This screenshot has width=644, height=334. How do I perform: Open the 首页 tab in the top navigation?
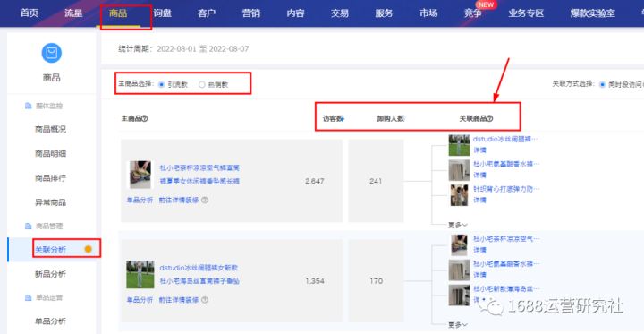tap(30, 13)
